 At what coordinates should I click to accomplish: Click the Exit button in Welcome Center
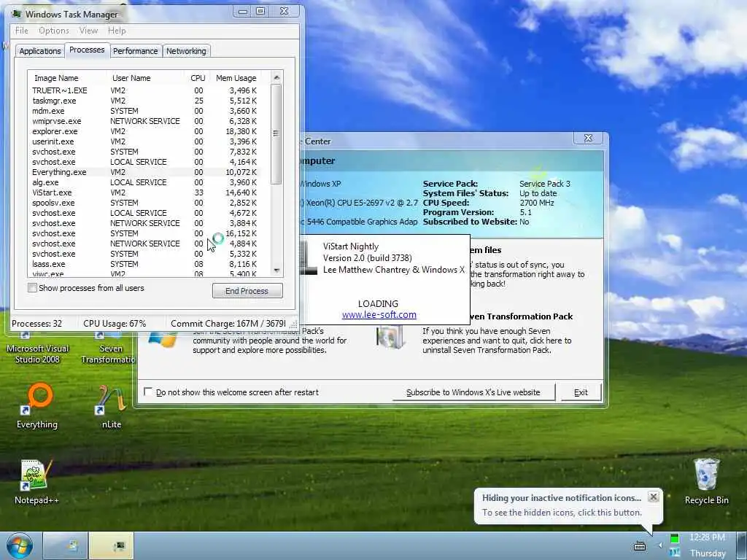click(x=581, y=392)
